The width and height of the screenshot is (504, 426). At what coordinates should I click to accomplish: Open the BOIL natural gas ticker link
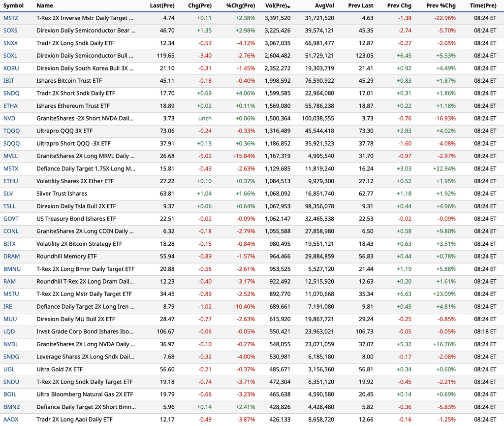(x=10, y=394)
